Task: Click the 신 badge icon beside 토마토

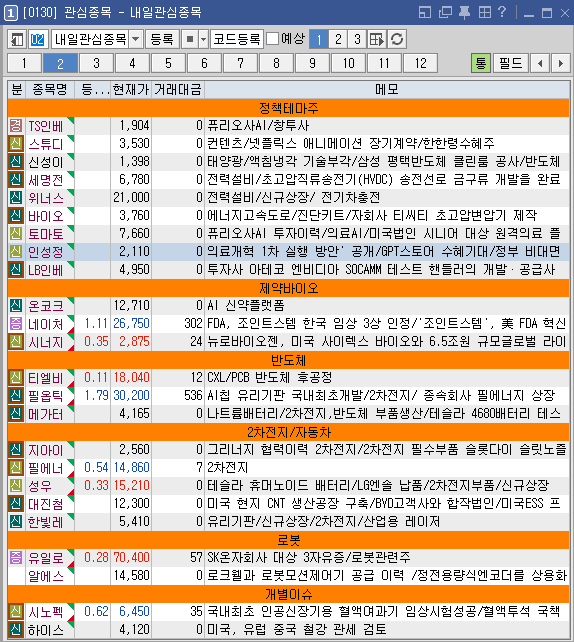Action: (16, 233)
